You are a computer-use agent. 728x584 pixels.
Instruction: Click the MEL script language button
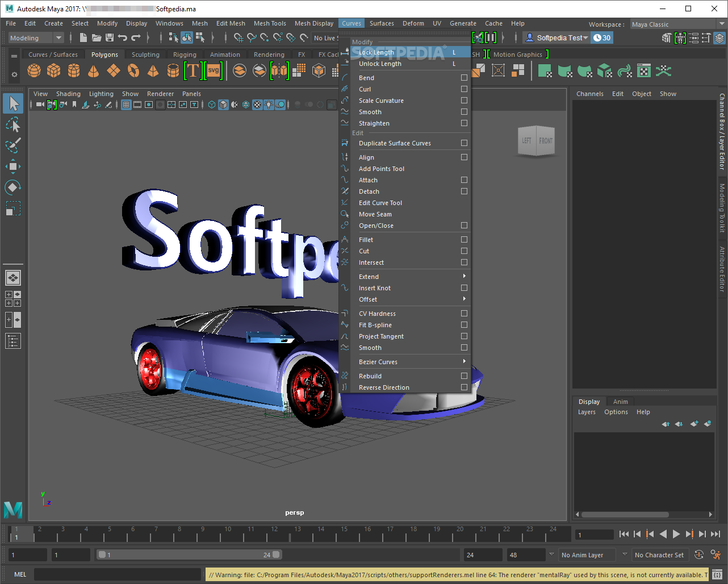click(20, 574)
